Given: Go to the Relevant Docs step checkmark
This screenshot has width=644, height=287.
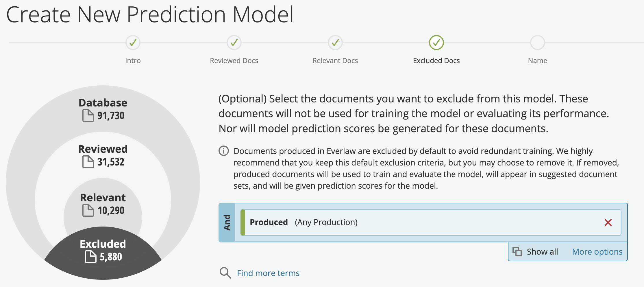Looking at the screenshot, I should click(335, 43).
